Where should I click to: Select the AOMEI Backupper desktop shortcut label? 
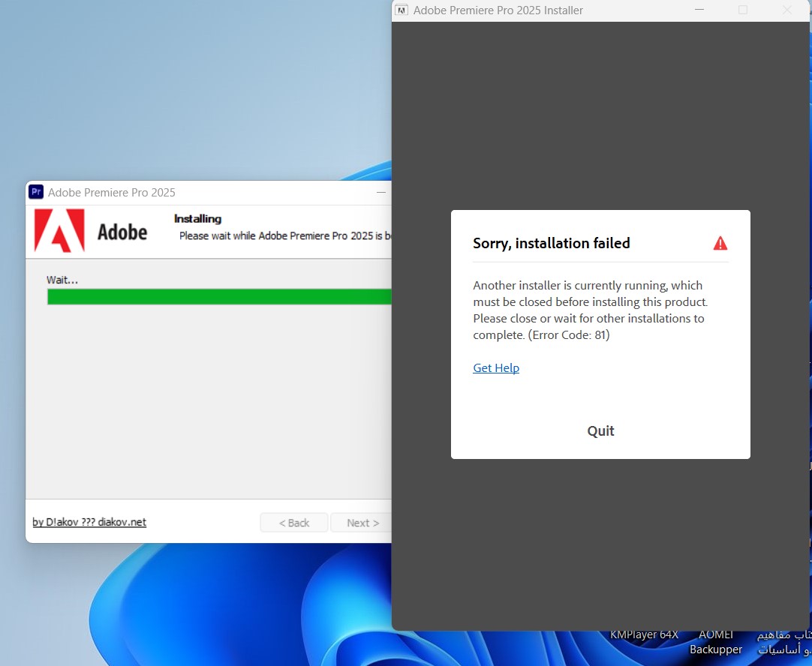point(716,642)
